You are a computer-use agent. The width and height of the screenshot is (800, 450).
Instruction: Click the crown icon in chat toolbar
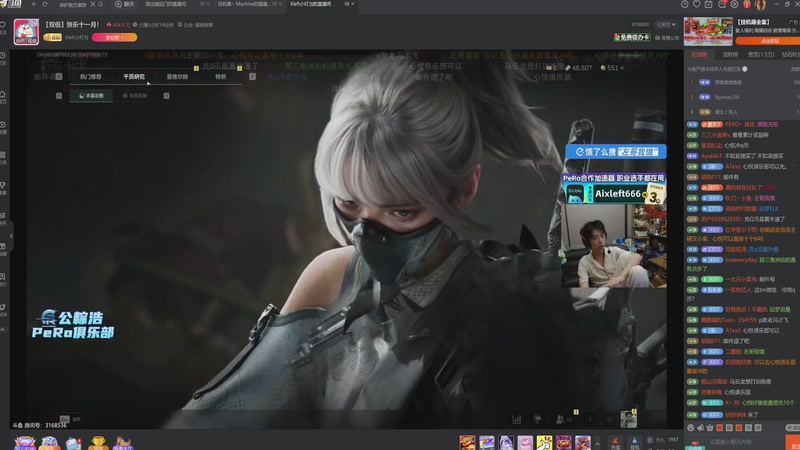(710, 428)
